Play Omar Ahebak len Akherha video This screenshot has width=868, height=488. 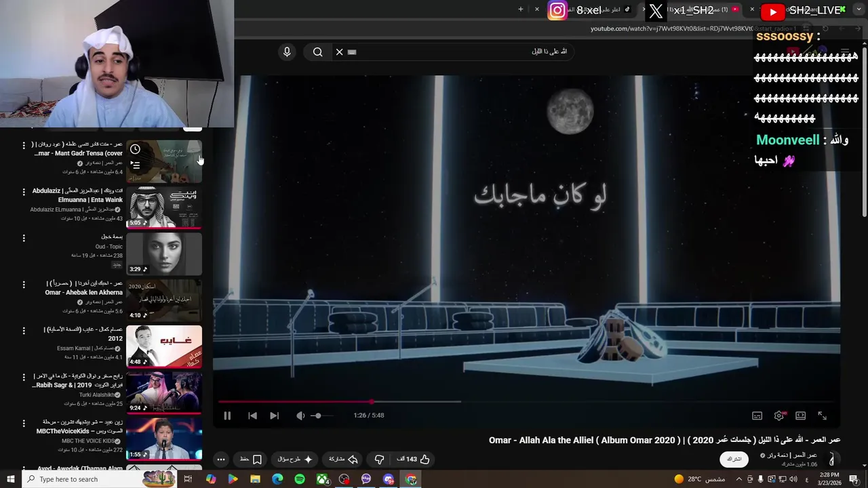coord(164,300)
